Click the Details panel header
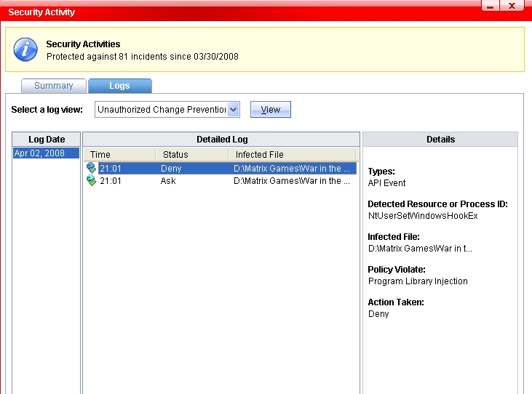 coord(440,140)
